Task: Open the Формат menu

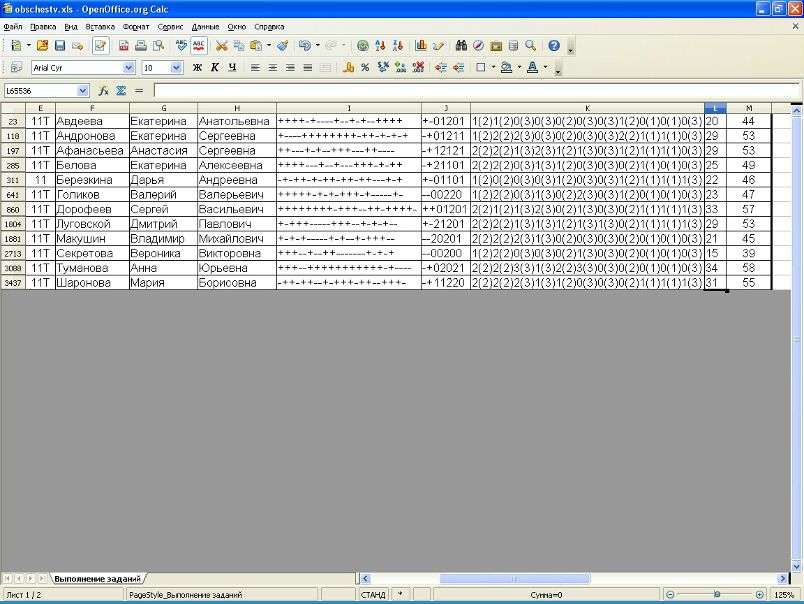Action: [136, 26]
